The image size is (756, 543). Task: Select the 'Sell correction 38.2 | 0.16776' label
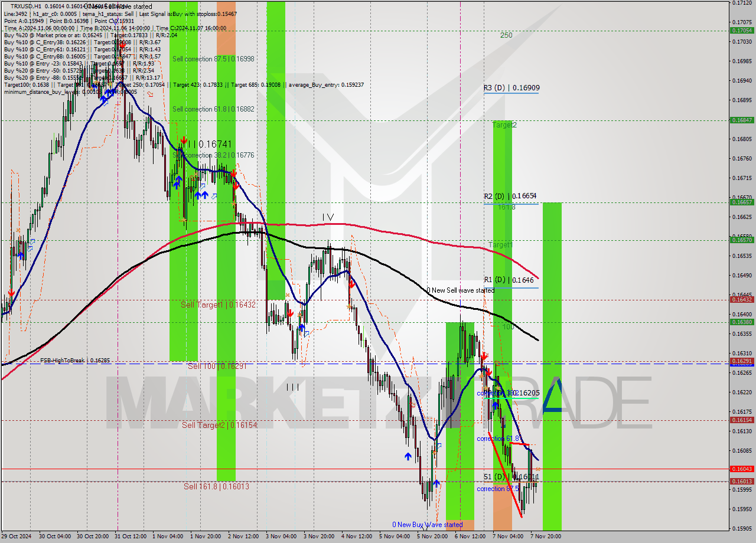point(214,155)
